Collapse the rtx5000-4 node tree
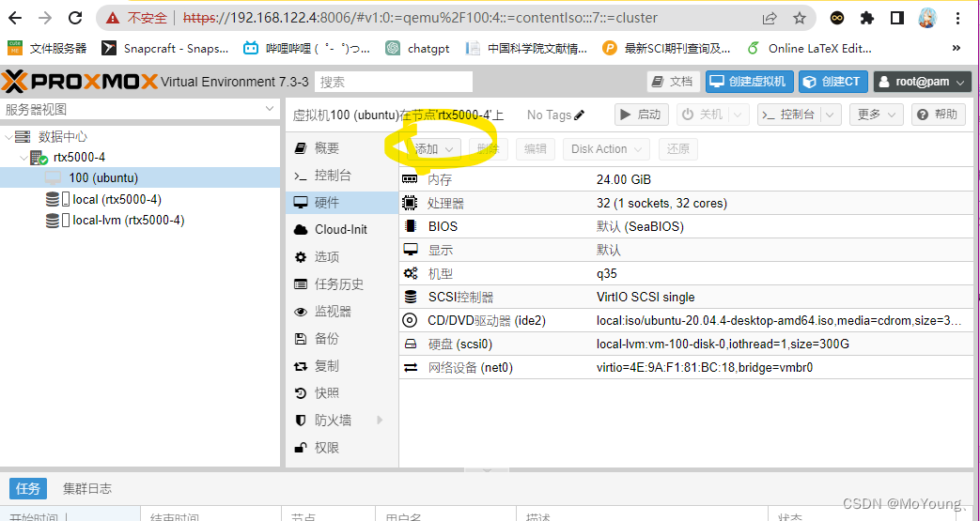Screen dimensions: 980x521 point(23,158)
